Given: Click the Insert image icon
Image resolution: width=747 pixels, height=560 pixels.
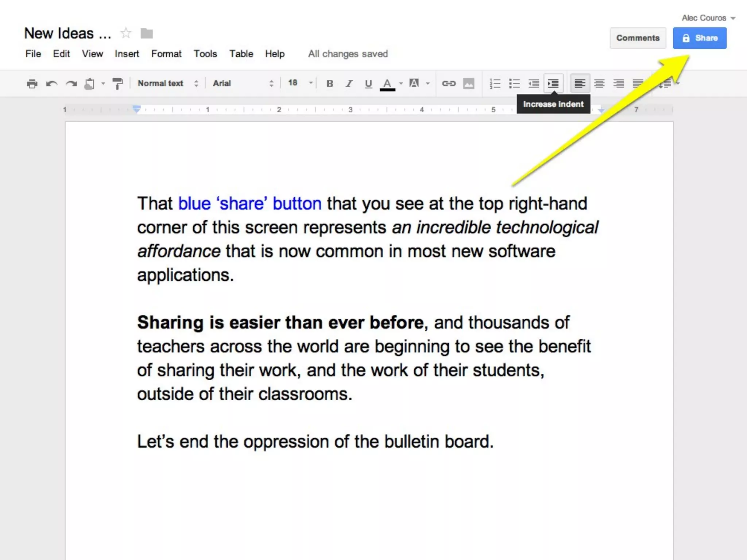Looking at the screenshot, I should pyautogui.click(x=469, y=83).
